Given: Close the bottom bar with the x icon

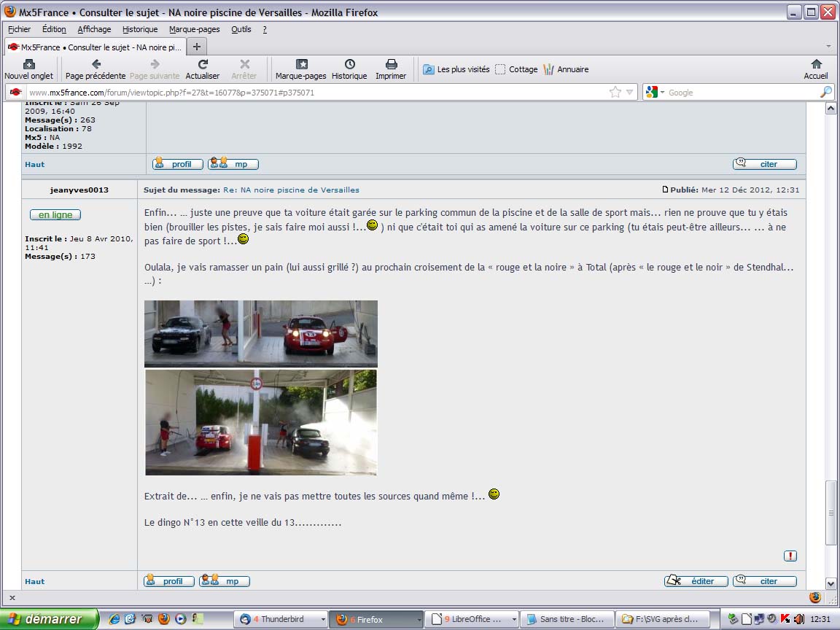Looking at the screenshot, I should pyautogui.click(x=12, y=597).
